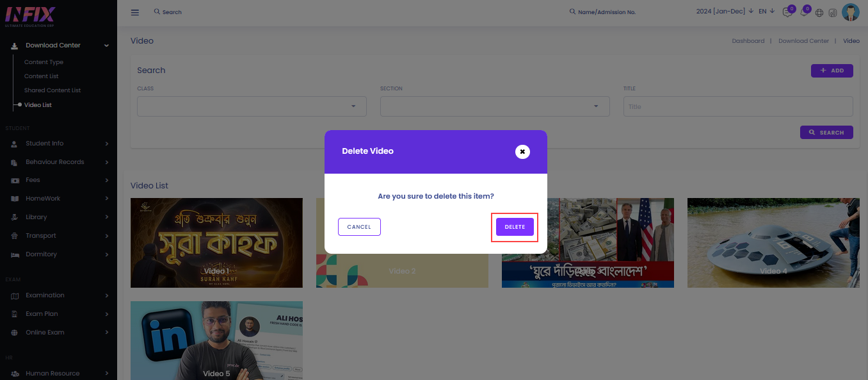Image resolution: width=868 pixels, height=380 pixels.
Task: Open Video 1 Surah Kahf thumbnail
Action: 216,243
